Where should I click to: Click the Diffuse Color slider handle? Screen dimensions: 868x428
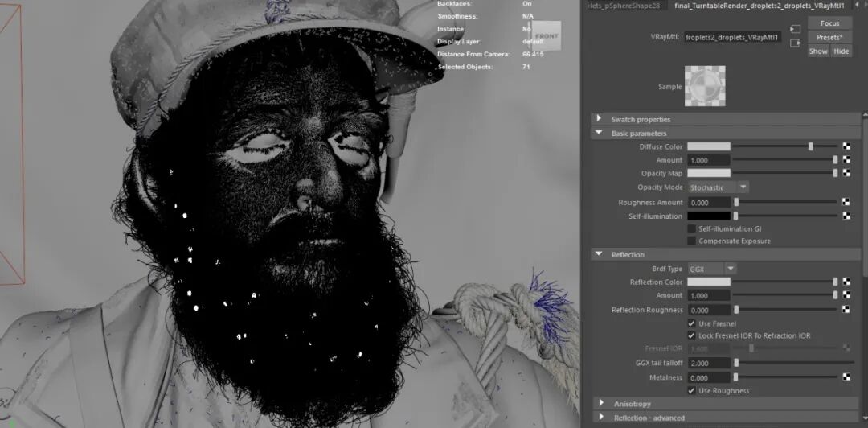810,146
